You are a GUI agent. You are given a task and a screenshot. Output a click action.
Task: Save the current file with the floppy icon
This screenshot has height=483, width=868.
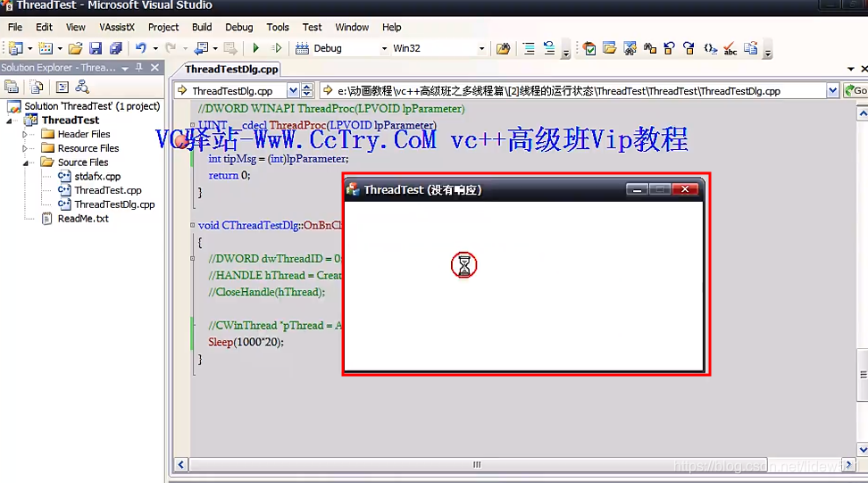(96, 48)
